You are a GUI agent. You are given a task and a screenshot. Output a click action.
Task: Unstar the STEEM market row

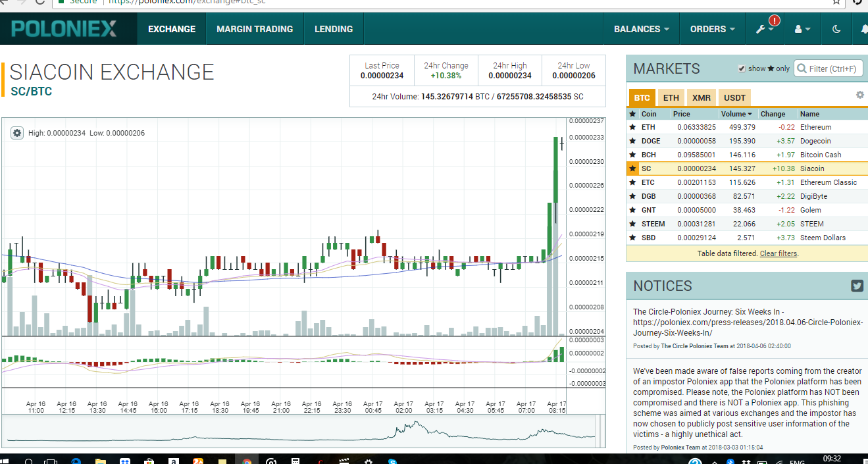pos(632,224)
